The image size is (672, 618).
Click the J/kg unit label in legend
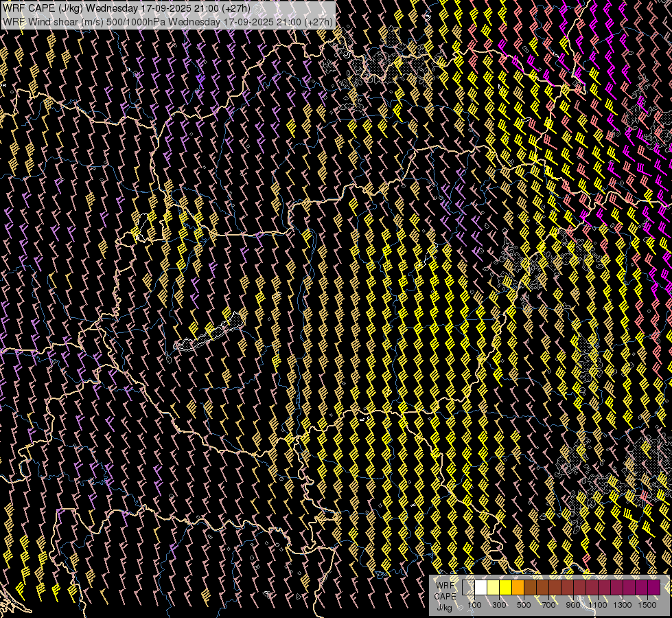pos(444,608)
